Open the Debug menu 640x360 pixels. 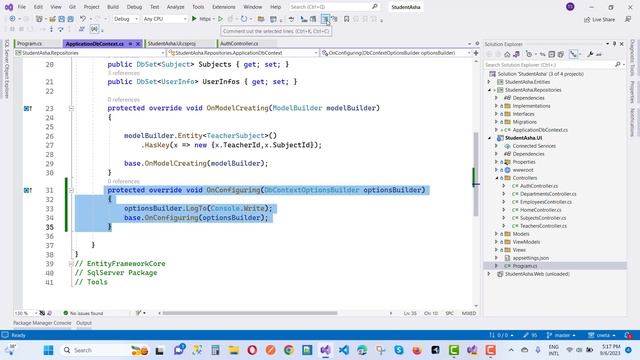click(x=134, y=7)
